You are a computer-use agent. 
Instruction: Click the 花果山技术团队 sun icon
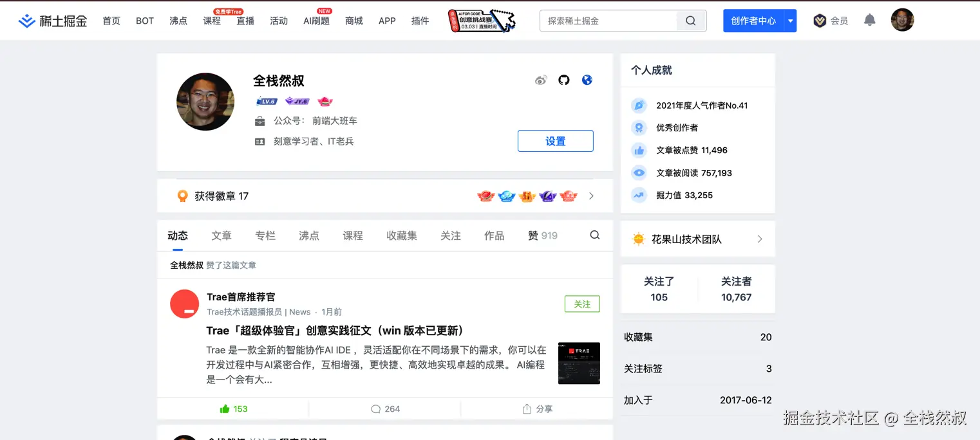pyautogui.click(x=638, y=239)
